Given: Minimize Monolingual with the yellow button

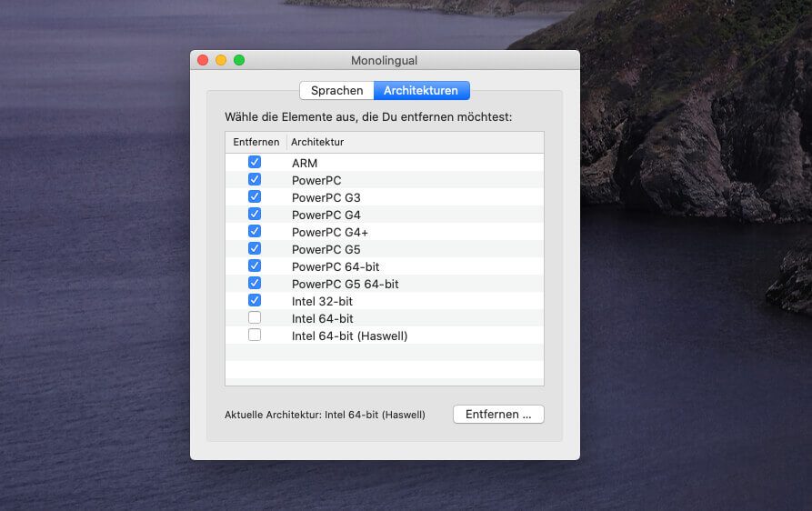Looking at the screenshot, I should (221, 60).
